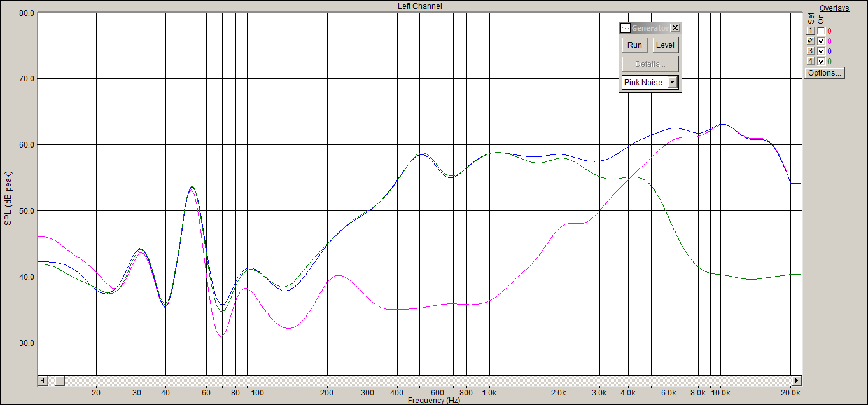
Task: Click the Frequency (Hz) axis label
Action: pos(434,401)
